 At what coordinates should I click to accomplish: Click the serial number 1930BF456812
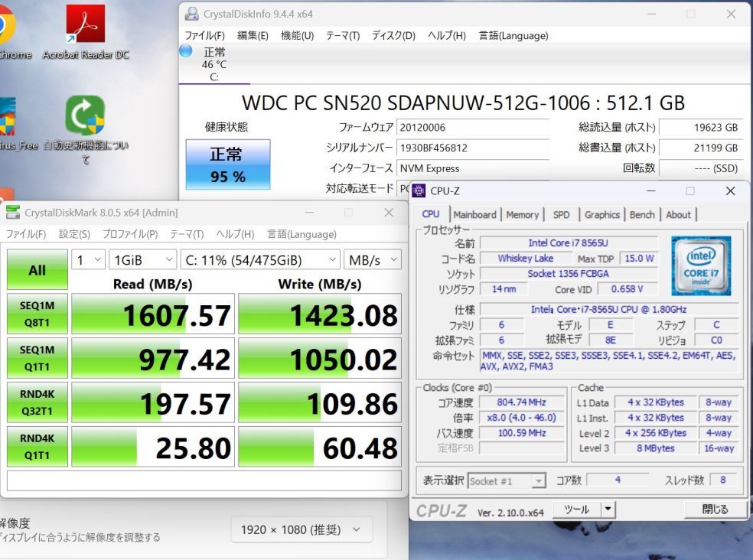click(x=473, y=148)
